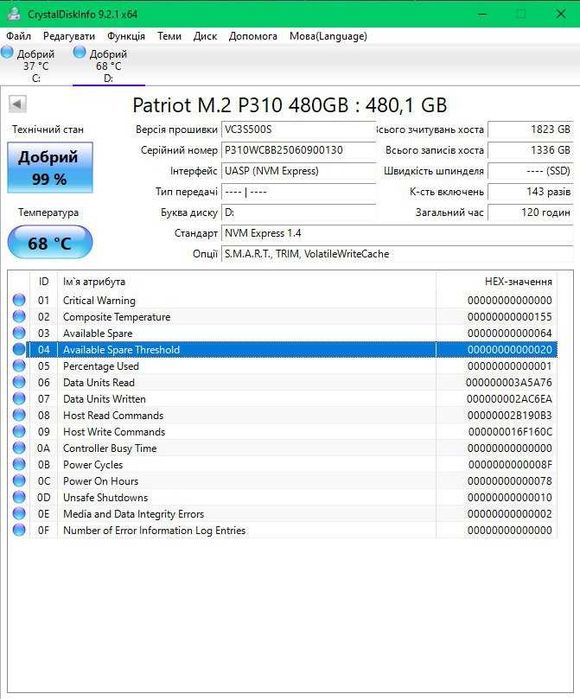Open the Функція menu

pos(126,36)
